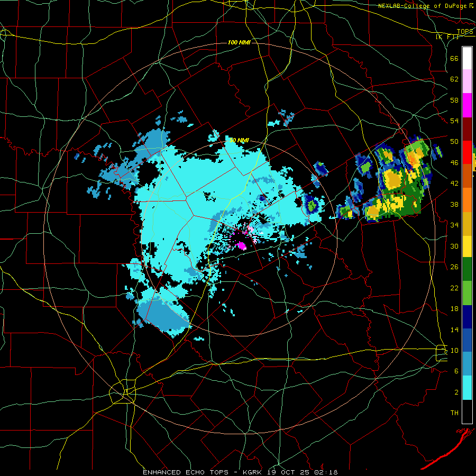Image resolution: width=476 pixels, height=476 pixels.
Task: Click the legend value "38"
Action: pyautogui.click(x=454, y=204)
